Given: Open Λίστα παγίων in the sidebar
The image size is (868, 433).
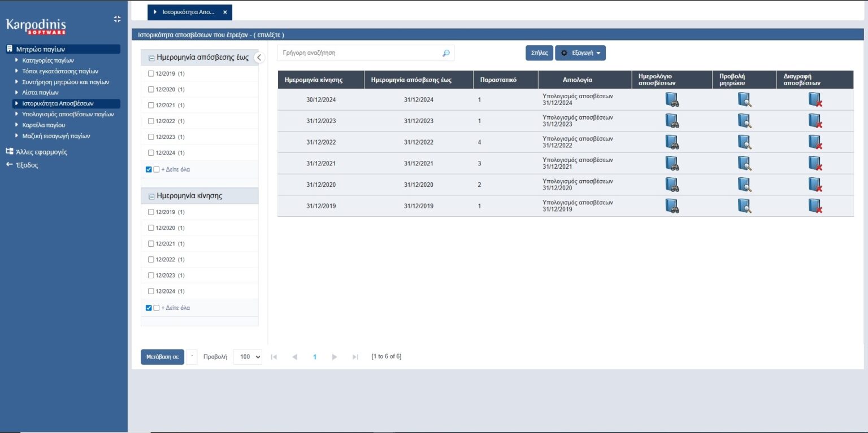Looking at the screenshot, I should click(x=40, y=93).
